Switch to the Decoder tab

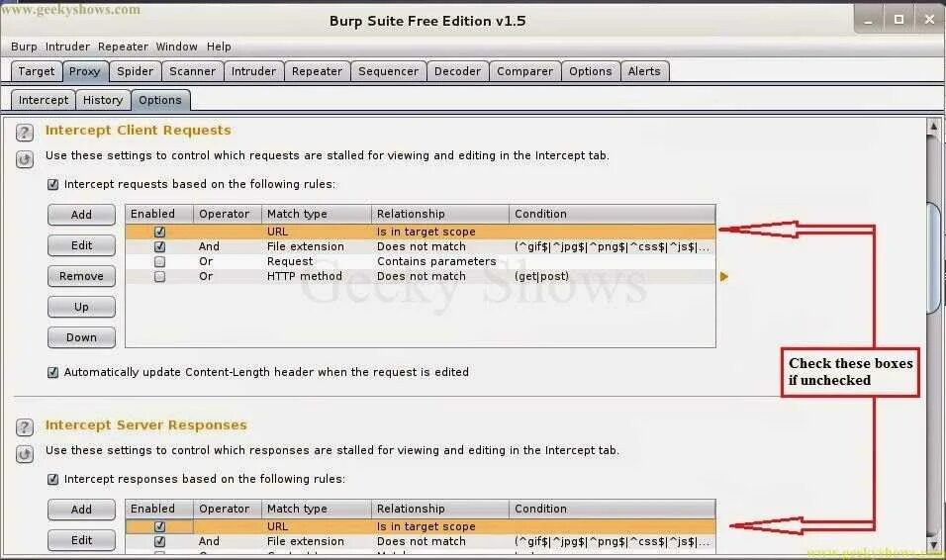[458, 71]
